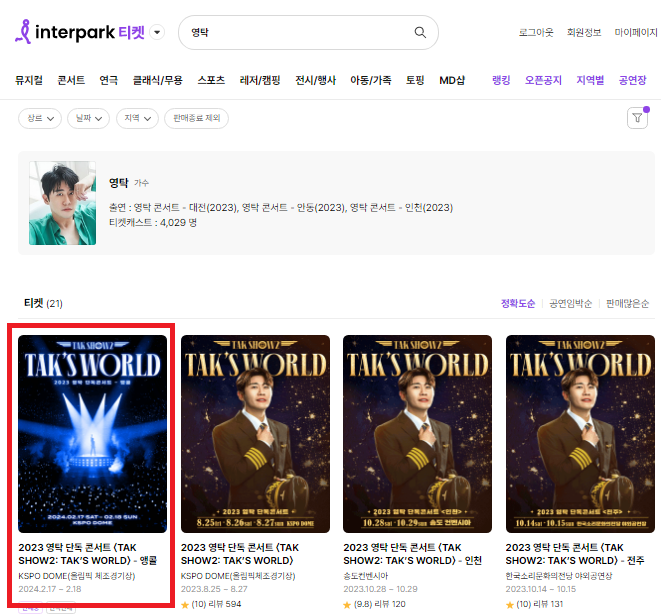Sort results by 판매많은순
The image size is (661, 615).
coord(627,303)
